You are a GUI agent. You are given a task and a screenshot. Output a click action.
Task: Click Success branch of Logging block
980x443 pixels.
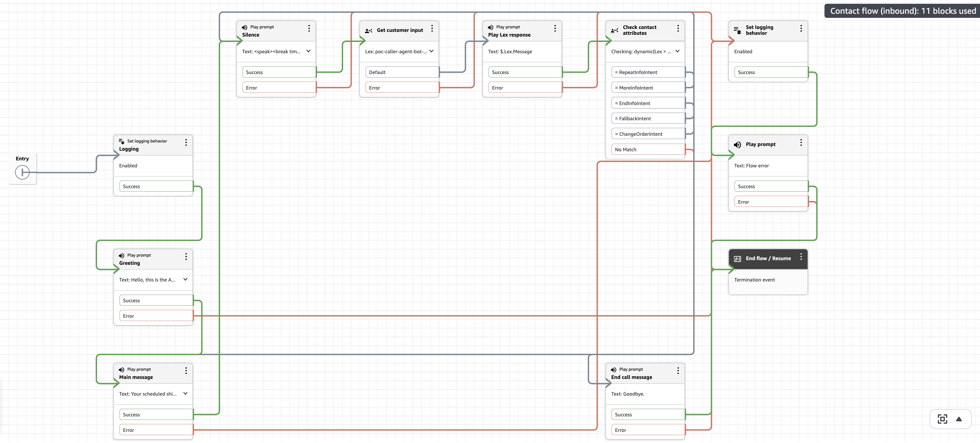click(156, 187)
